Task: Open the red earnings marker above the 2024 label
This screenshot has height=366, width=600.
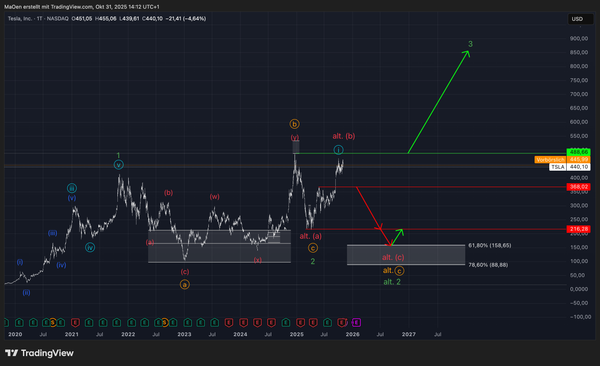Action: (243, 323)
